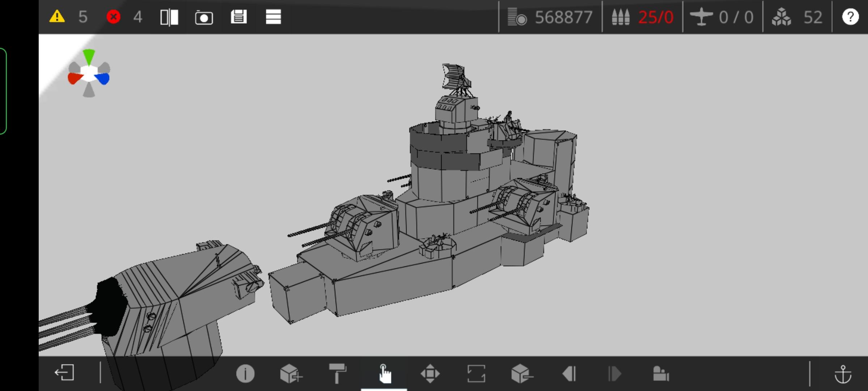Select the hand pointer select tool

[384, 373]
